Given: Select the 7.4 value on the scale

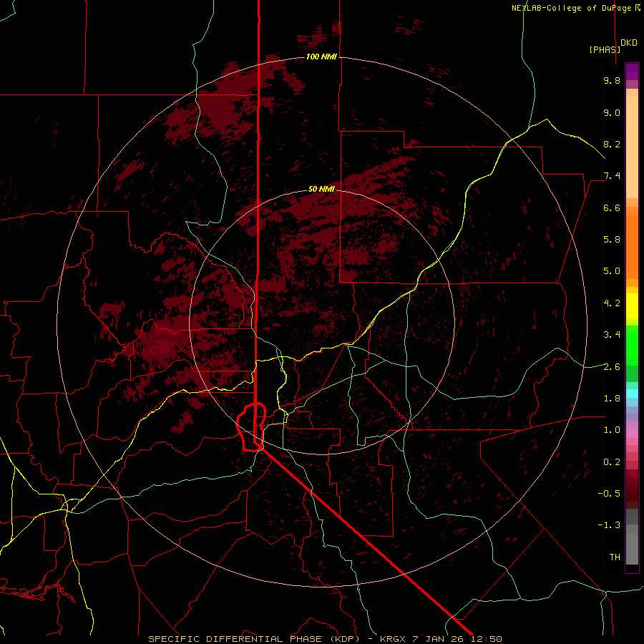Looking at the screenshot, I should click(x=612, y=176).
